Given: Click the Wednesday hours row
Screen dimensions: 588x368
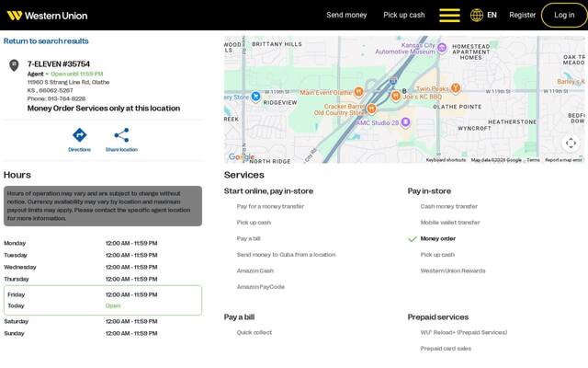Looking at the screenshot, I should click(103, 268).
